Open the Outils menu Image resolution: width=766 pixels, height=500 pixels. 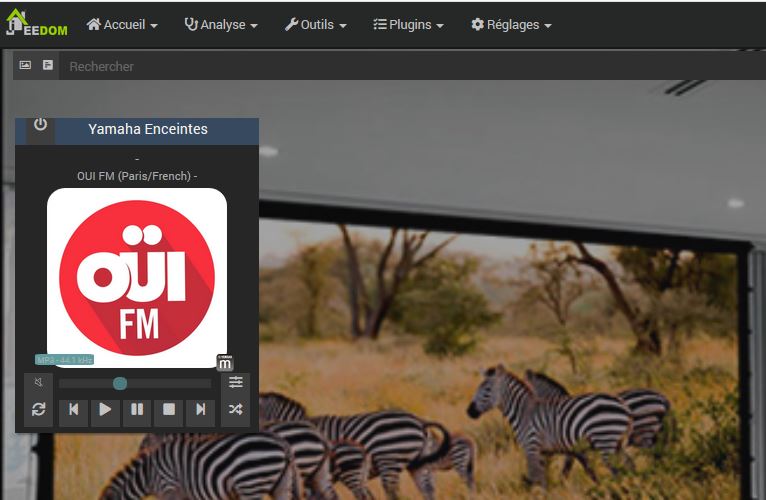pyautogui.click(x=316, y=24)
